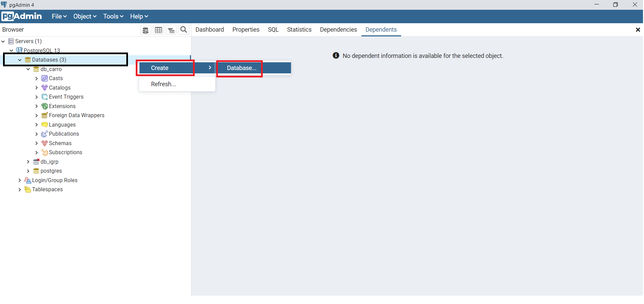Select the Dependents tab
The image size is (644, 304).
[x=381, y=30]
